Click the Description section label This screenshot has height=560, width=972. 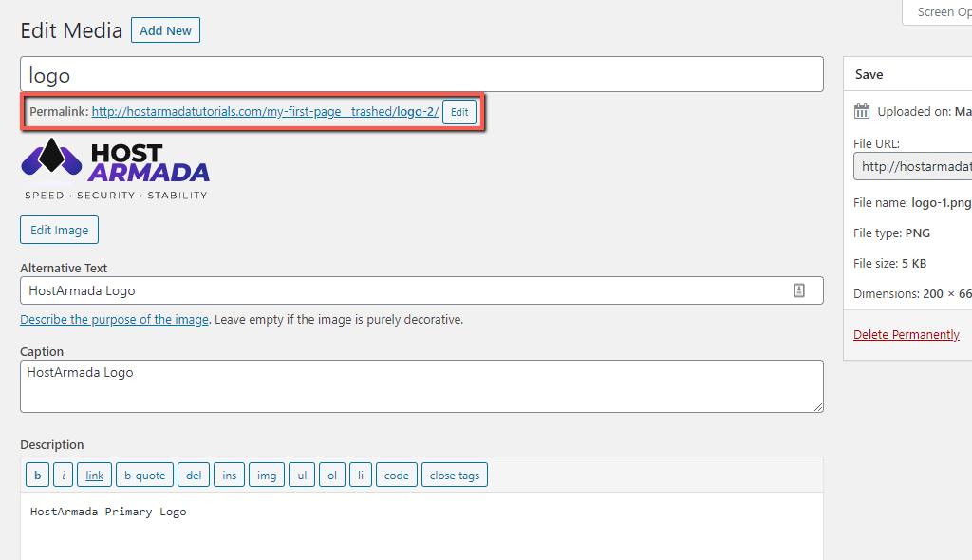(52, 444)
